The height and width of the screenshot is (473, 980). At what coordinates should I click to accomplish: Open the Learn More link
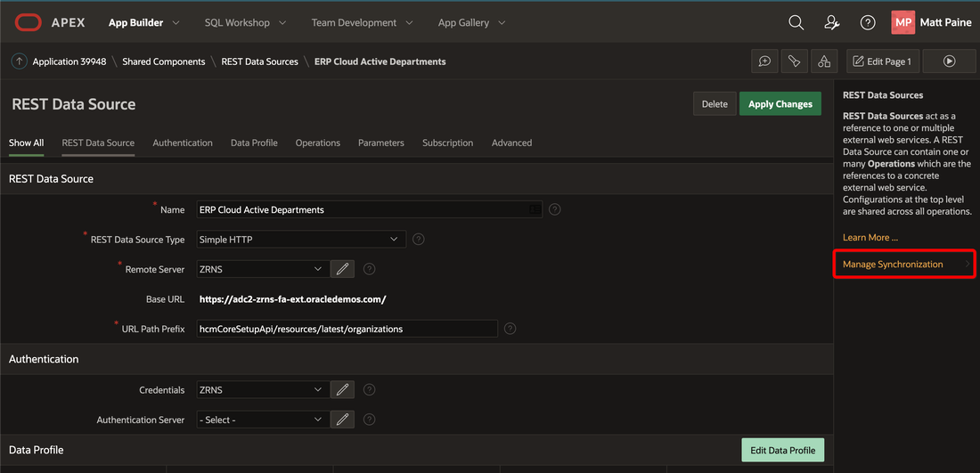[x=870, y=238]
